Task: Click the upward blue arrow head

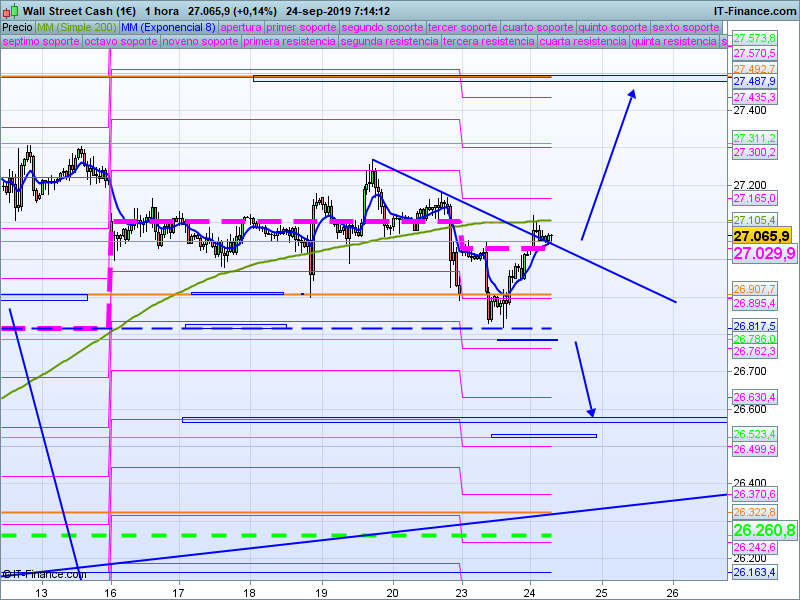Action: 632,93
